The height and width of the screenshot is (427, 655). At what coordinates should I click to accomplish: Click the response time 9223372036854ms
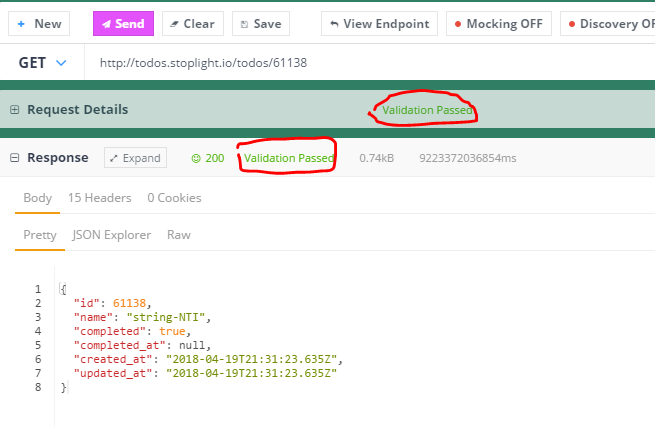click(467, 158)
